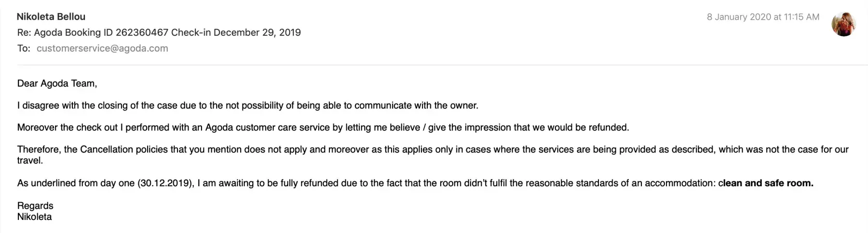The image size is (868, 233).
Task: Click the paragraph starting "I disagree"
Action: [x=247, y=105]
